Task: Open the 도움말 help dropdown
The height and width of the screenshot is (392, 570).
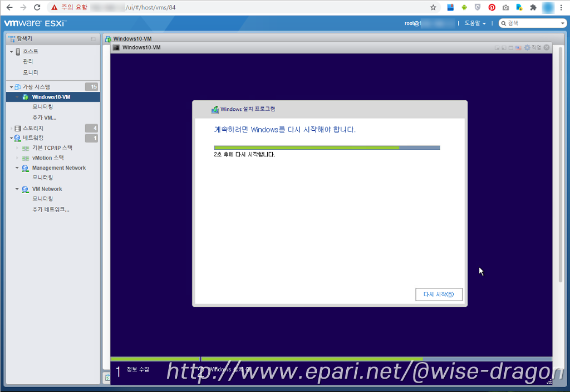Action: (475, 23)
